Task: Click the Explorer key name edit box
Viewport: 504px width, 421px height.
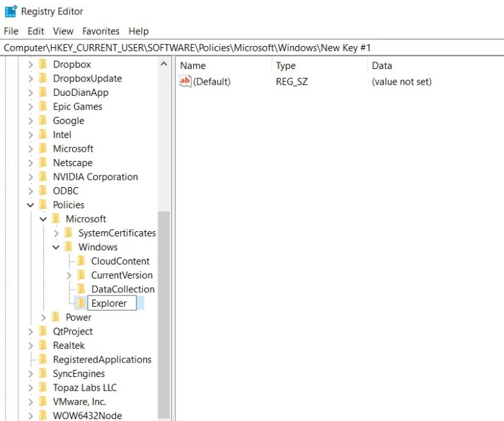Action: pyautogui.click(x=112, y=303)
